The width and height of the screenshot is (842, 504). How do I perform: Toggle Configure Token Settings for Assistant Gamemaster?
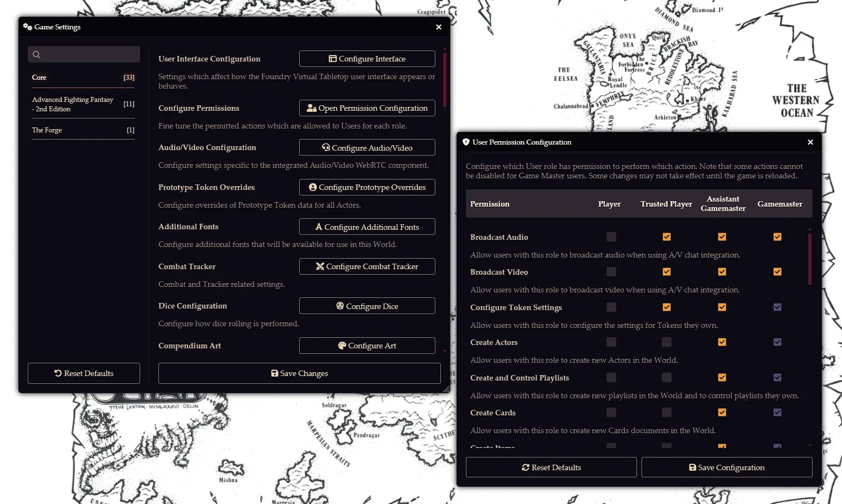coord(722,307)
